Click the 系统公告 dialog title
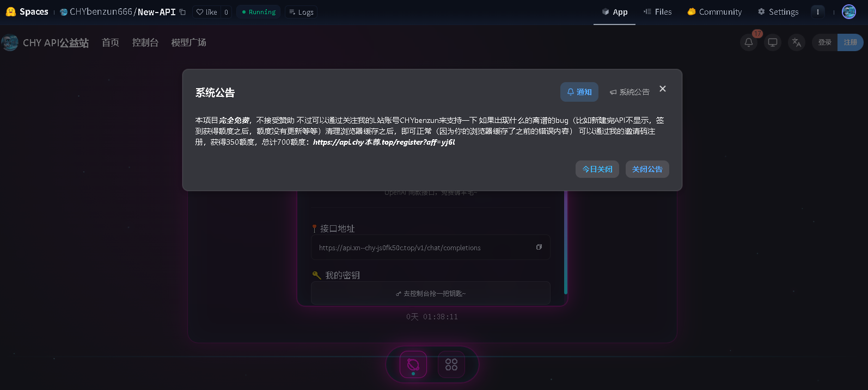 215,92
